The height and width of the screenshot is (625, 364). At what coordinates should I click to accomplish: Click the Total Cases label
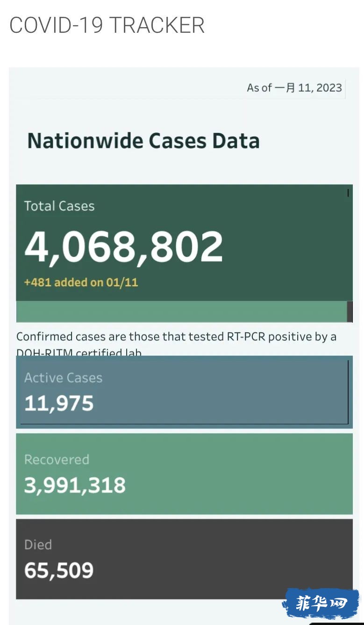pyautogui.click(x=59, y=206)
